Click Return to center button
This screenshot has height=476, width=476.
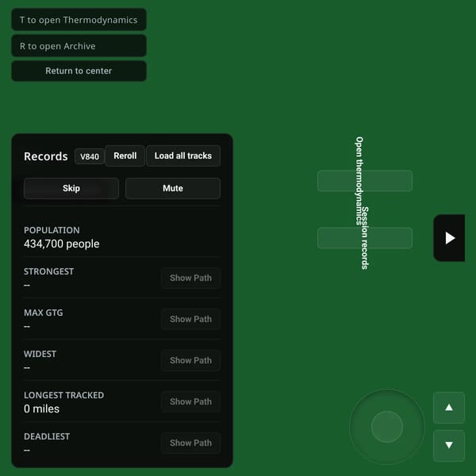[x=79, y=71]
